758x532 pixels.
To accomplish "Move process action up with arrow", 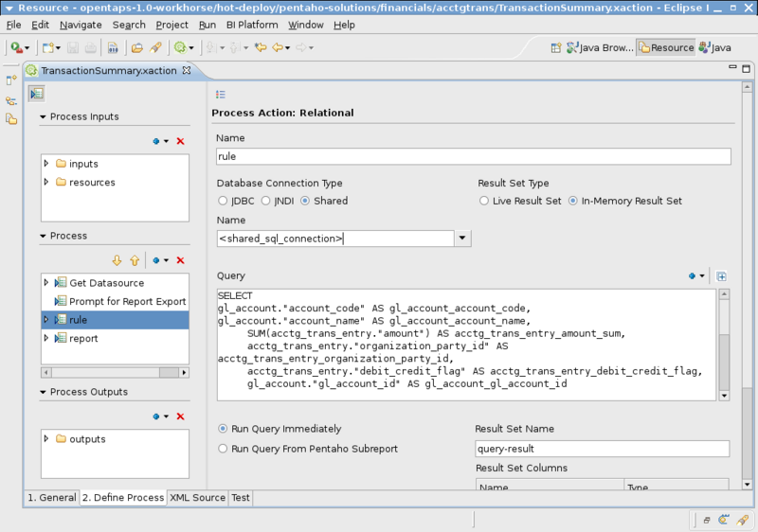I will click(x=135, y=260).
